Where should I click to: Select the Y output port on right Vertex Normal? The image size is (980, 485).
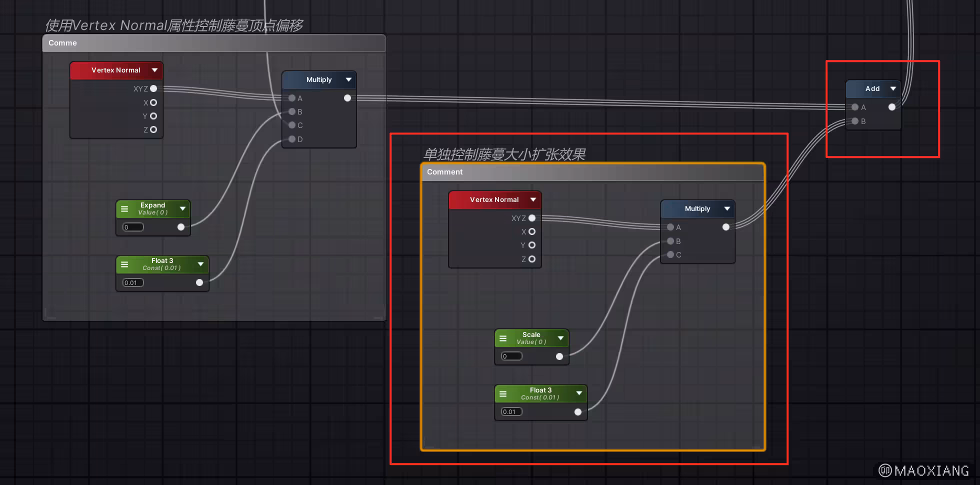pyautogui.click(x=532, y=245)
